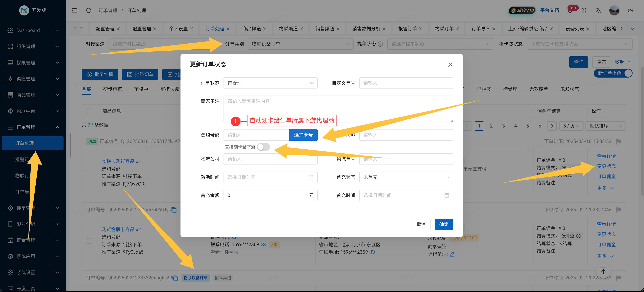This screenshot has height=292, width=644.
Task: Toggle fullscreen mode icon
Action: [584, 10]
